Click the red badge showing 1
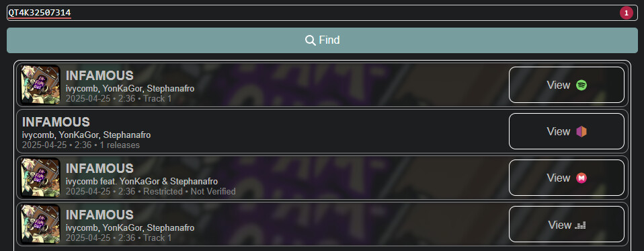644x251 pixels. (x=627, y=13)
